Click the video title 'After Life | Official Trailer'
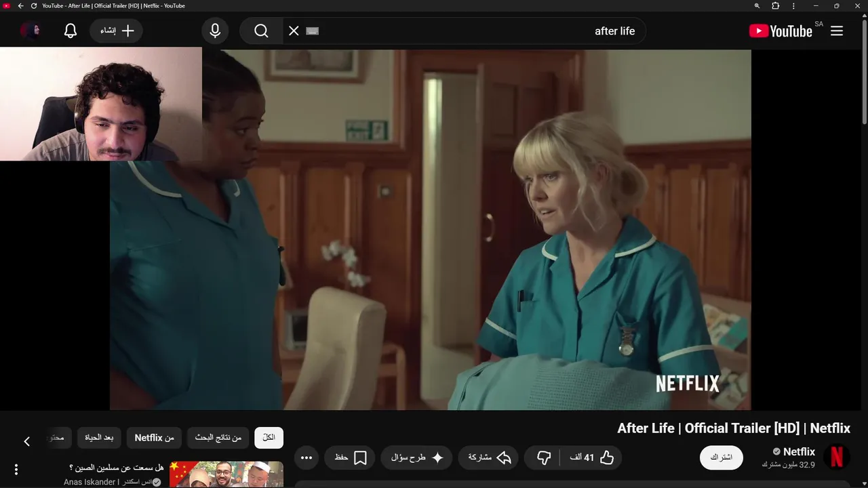868x488 pixels. coord(734,428)
